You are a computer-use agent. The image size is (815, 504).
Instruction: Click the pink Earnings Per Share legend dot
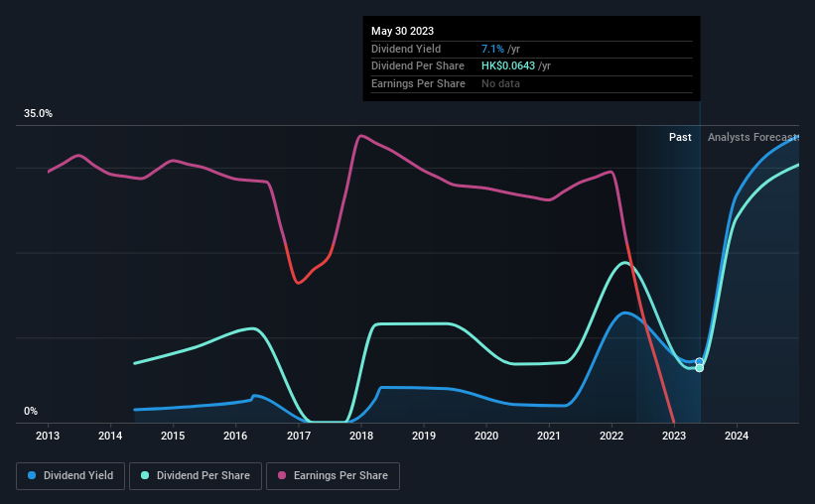[x=282, y=475]
